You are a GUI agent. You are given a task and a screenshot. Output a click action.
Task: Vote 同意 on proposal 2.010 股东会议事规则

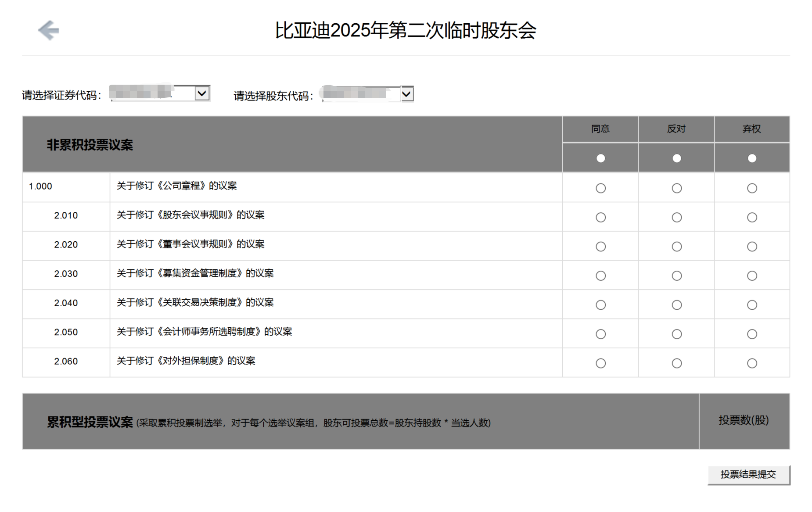point(600,218)
